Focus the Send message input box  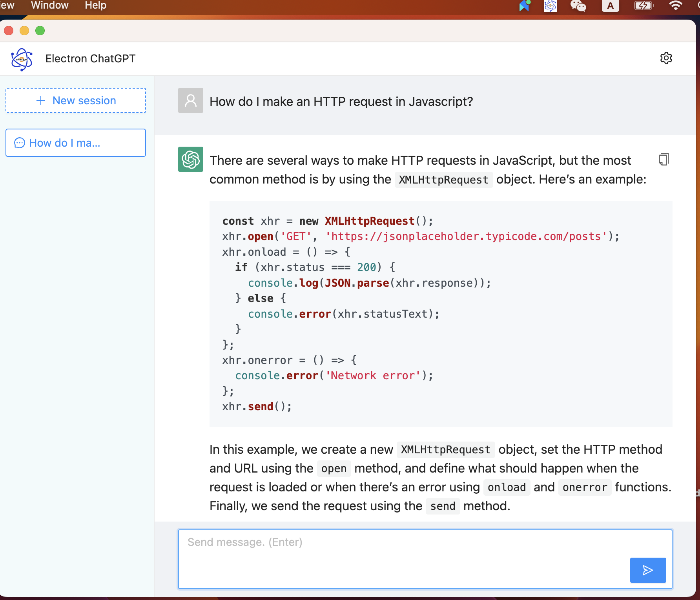pyautogui.click(x=425, y=559)
